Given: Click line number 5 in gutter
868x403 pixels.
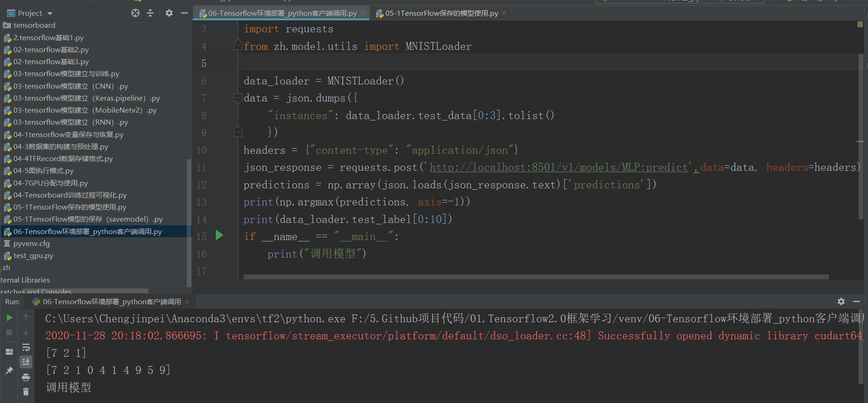Looking at the screenshot, I should tap(203, 63).
